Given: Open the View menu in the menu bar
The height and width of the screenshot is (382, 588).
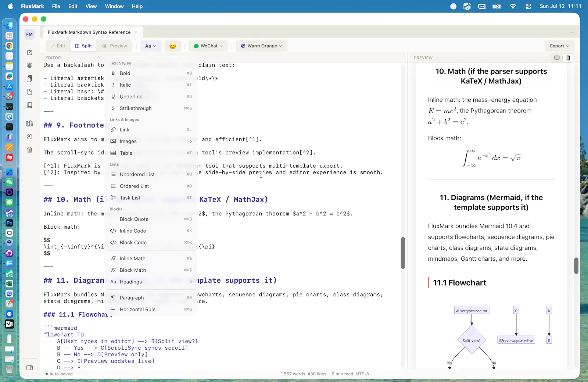Looking at the screenshot, I should 91,6.
